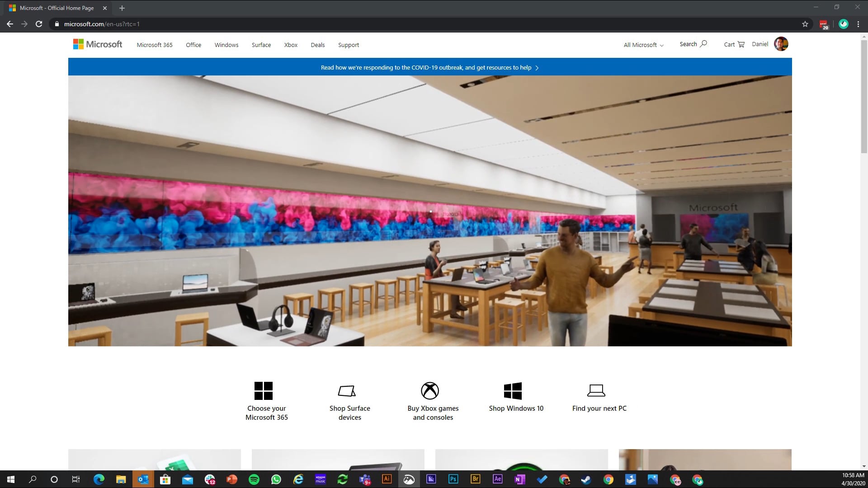Click the Xbox logo icon
Screen dimensions: 868x488
click(x=430, y=390)
